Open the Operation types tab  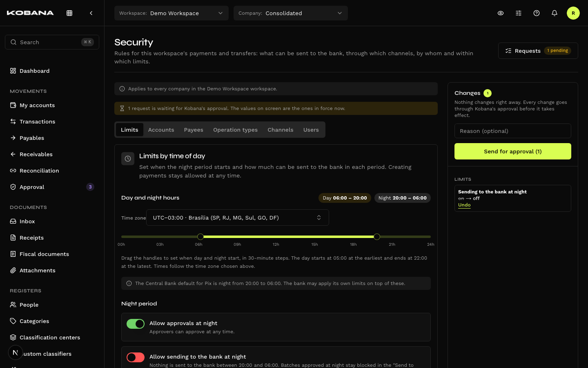(x=236, y=130)
